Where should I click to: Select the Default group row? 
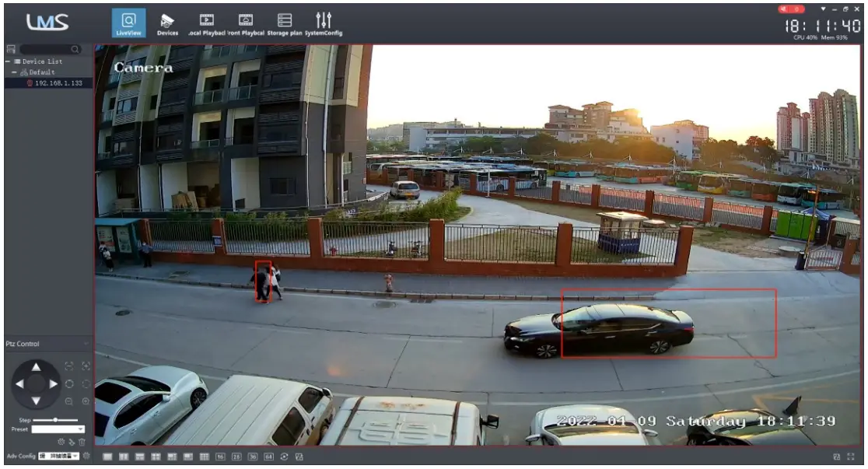pyautogui.click(x=49, y=72)
